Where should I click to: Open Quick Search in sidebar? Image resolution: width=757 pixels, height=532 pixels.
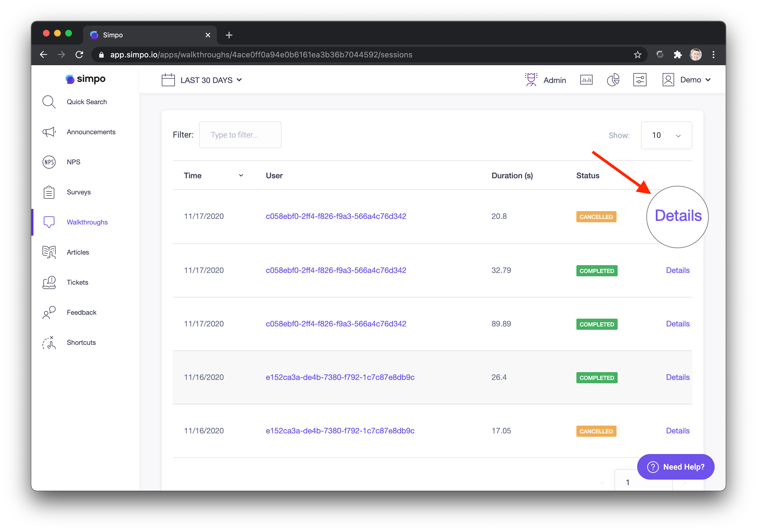pyautogui.click(x=87, y=102)
